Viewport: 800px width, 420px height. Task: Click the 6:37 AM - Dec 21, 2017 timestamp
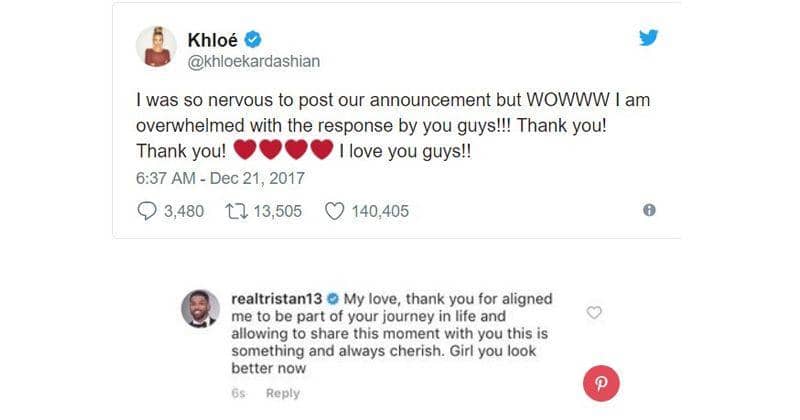coord(218,180)
